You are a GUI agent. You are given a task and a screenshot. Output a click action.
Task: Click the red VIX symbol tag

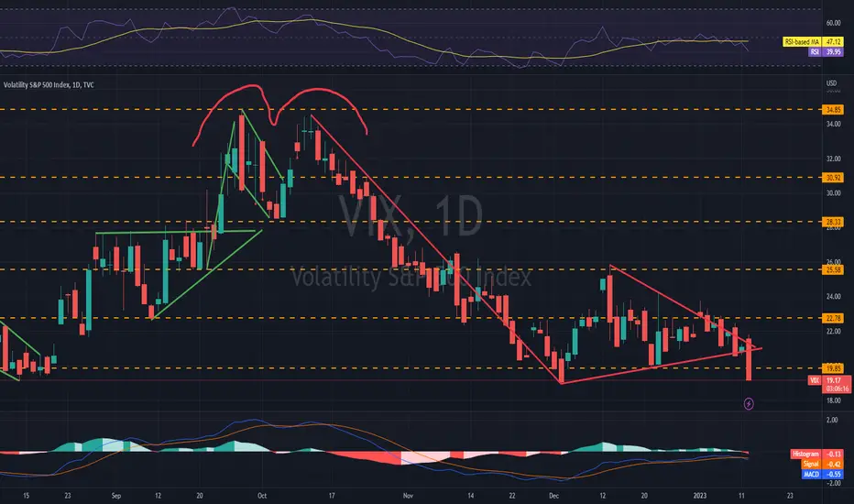tap(815, 380)
